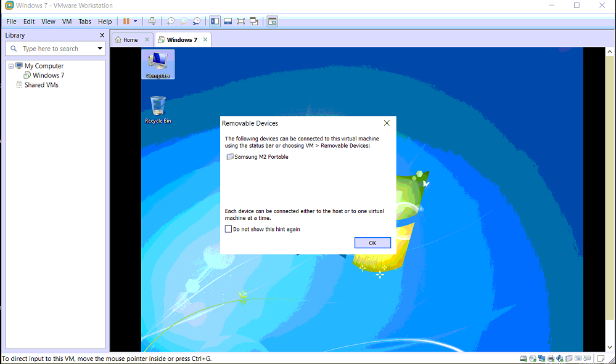This screenshot has height=364, width=616.
Task: Click OK in Removable Devices dialog
Action: click(372, 243)
